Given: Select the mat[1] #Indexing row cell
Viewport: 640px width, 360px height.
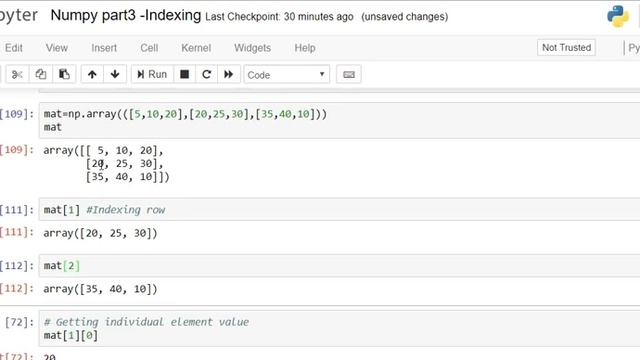Looking at the screenshot, I should 340,210.
